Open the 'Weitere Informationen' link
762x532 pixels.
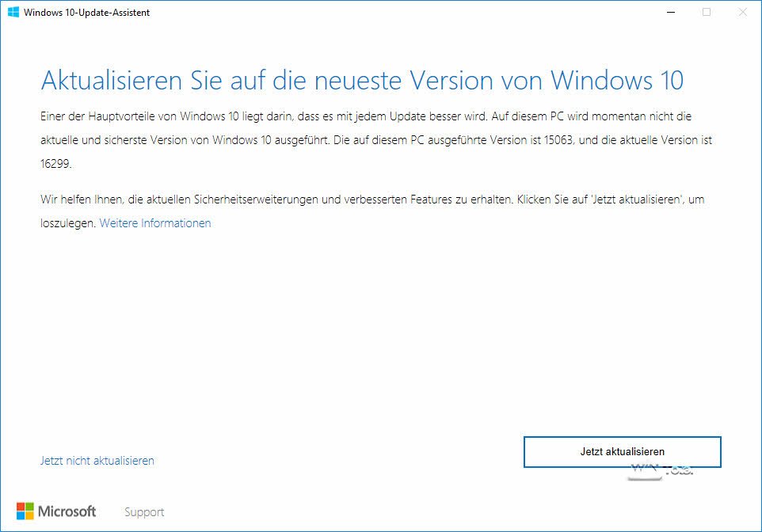coord(155,223)
